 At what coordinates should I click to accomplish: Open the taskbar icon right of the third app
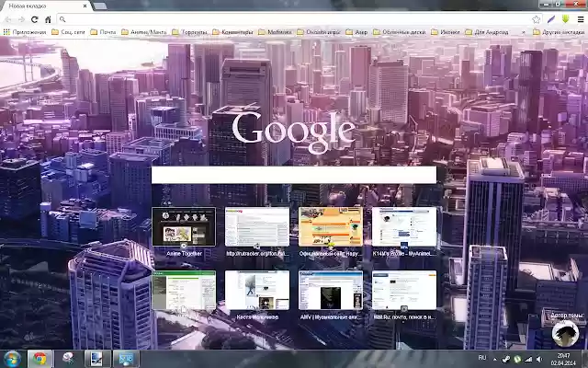click(x=96, y=359)
